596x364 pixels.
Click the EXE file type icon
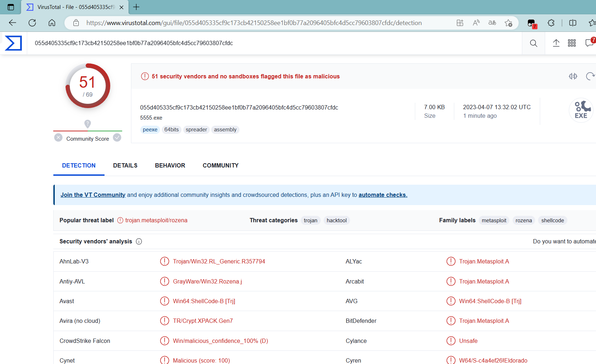point(581,110)
